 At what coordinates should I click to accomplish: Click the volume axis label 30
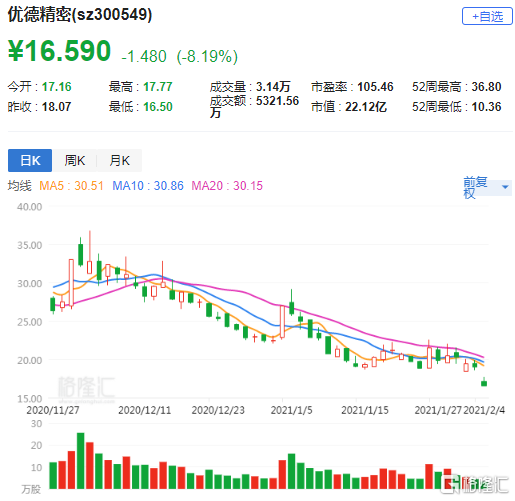pyautogui.click(x=36, y=424)
